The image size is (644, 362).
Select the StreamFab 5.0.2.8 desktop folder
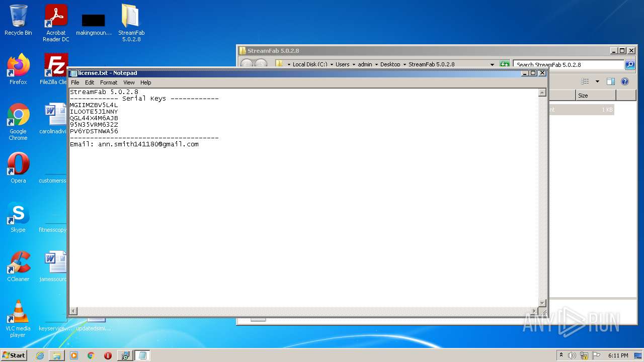[131, 23]
